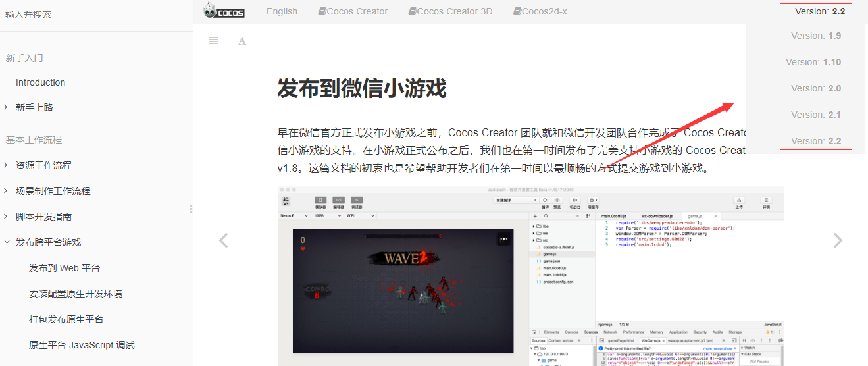This screenshot has width=868, height=366.
Task: Select Version 2.0 from the list
Action: click(816, 88)
